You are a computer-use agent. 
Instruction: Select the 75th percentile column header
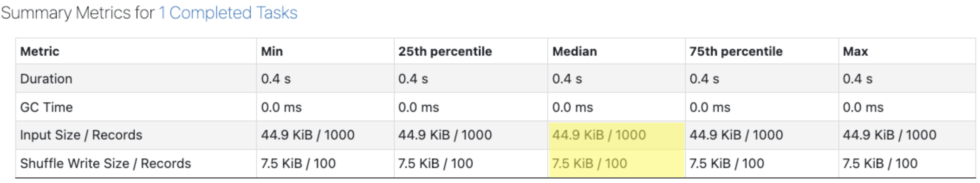(x=736, y=51)
